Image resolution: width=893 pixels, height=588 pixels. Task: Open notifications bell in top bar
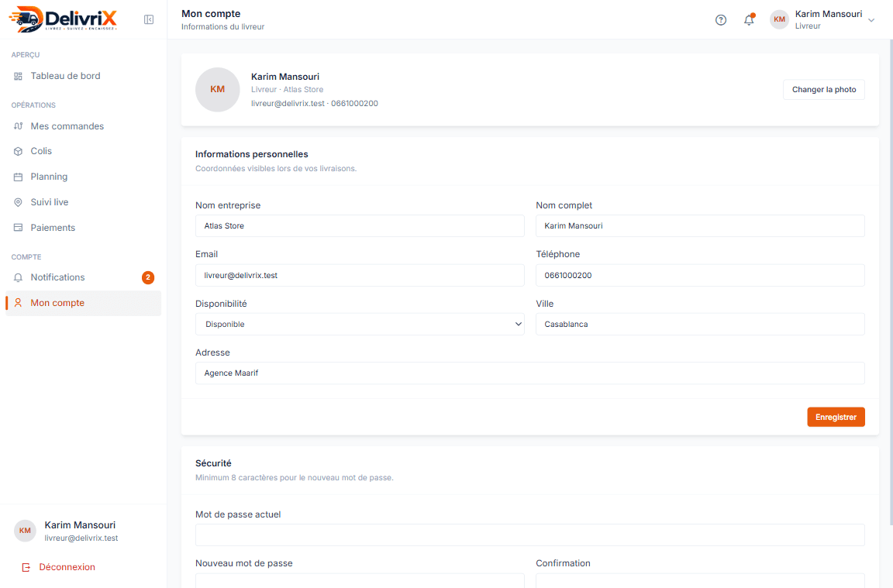click(x=749, y=20)
